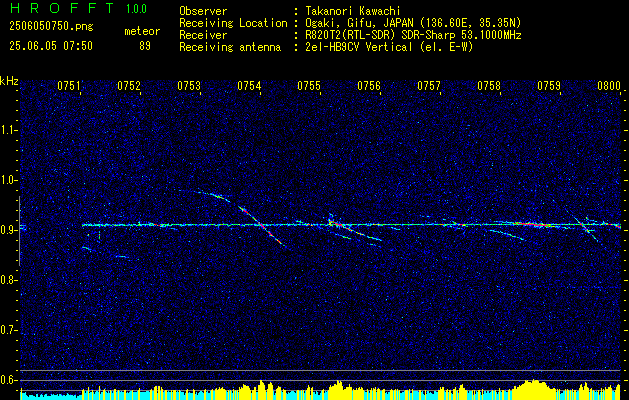Click the 0752 time marker
The height and width of the screenshot is (400, 629).
129,85
